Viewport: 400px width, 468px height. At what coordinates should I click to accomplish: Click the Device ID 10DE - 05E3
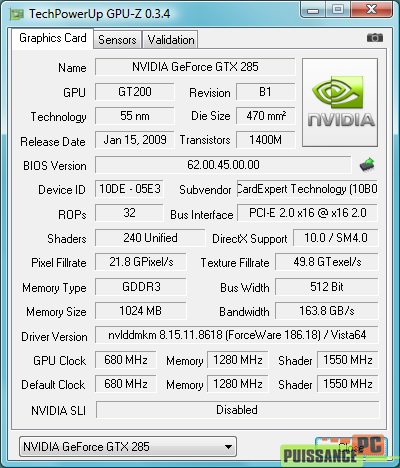129,189
